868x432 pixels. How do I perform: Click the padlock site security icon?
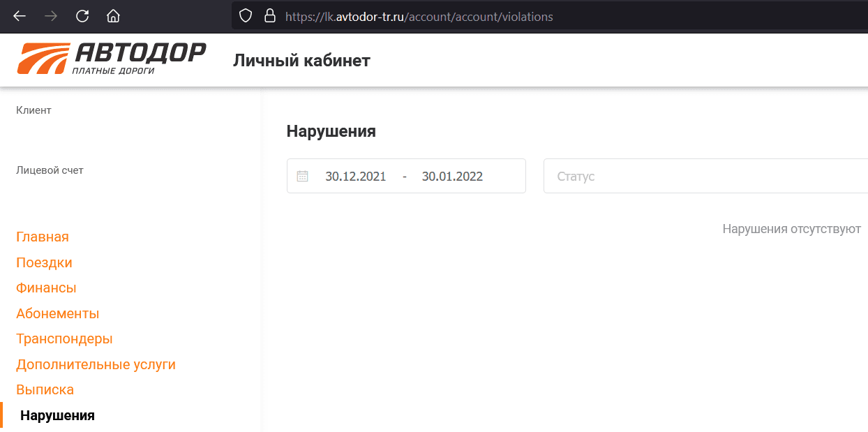pos(269,16)
